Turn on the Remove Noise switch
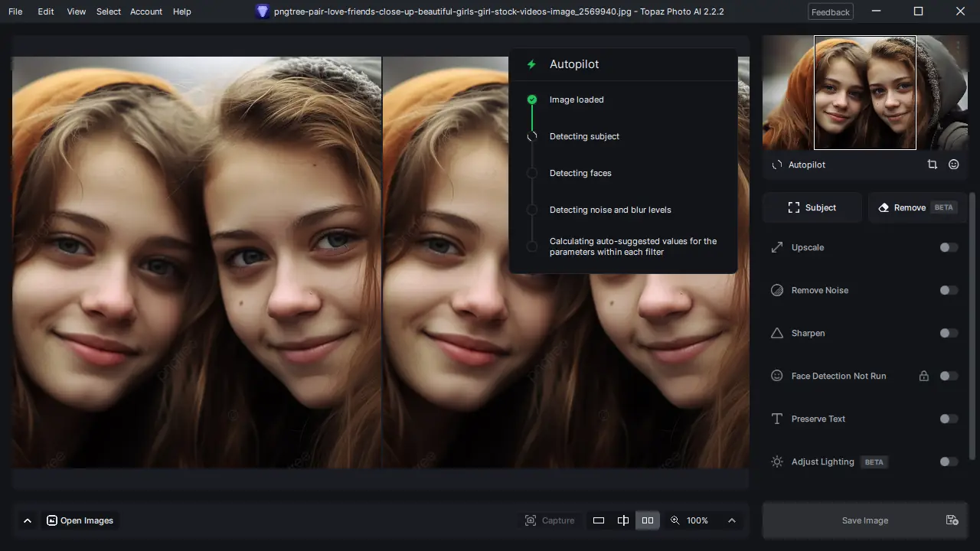This screenshot has width=980, height=551. [949, 290]
